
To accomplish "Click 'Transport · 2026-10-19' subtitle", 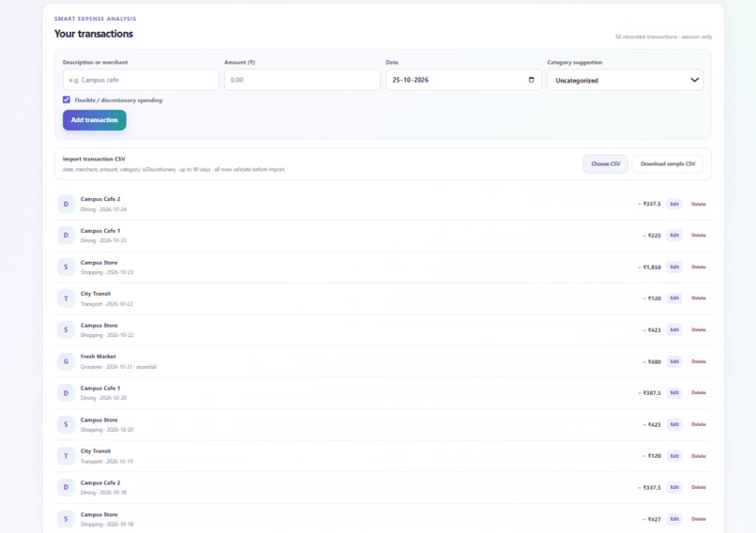I will click(107, 462).
